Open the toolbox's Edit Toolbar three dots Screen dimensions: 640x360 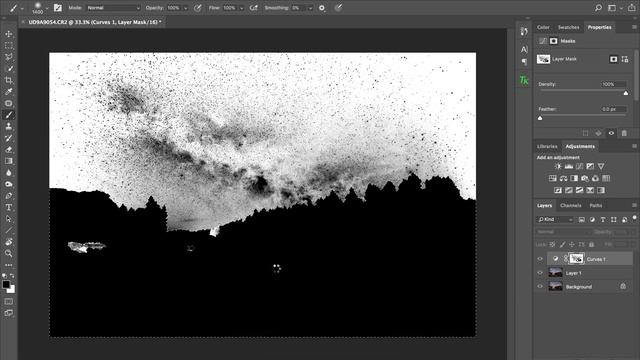coord(9,265)
